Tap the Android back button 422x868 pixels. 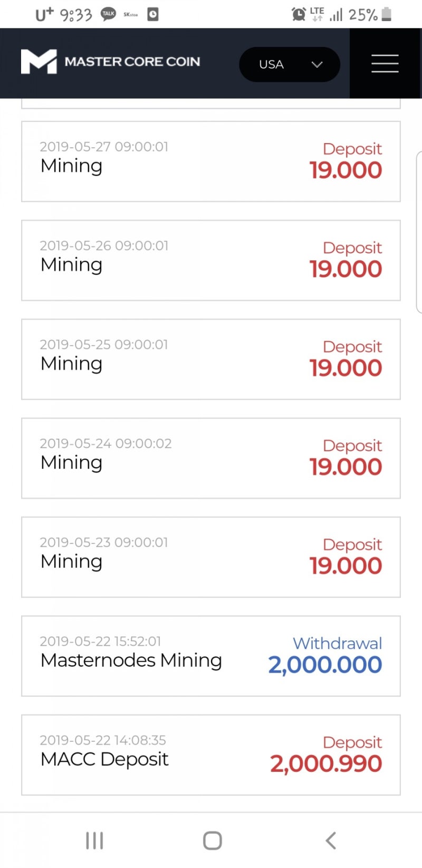tap(331, 840)
